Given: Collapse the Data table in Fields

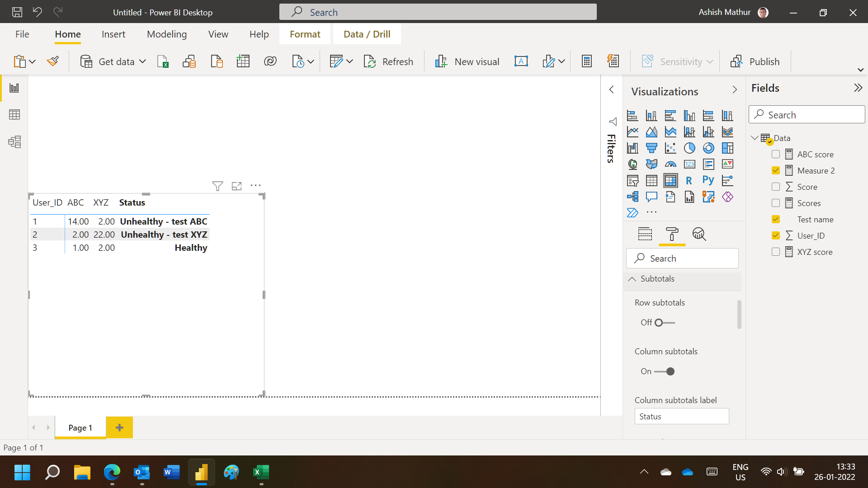Looking at the screenshot, I should tap(755, 138).
